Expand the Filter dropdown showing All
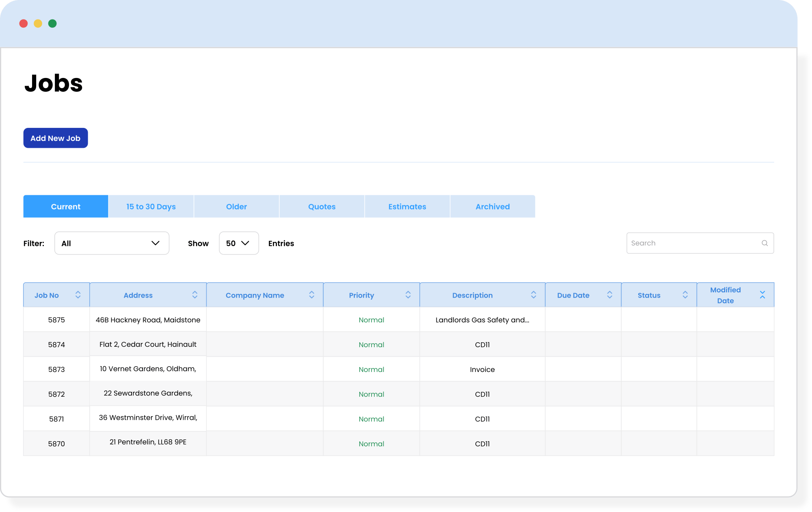The height and width of the screenshot is (512, 812). (x=110, y=242)
